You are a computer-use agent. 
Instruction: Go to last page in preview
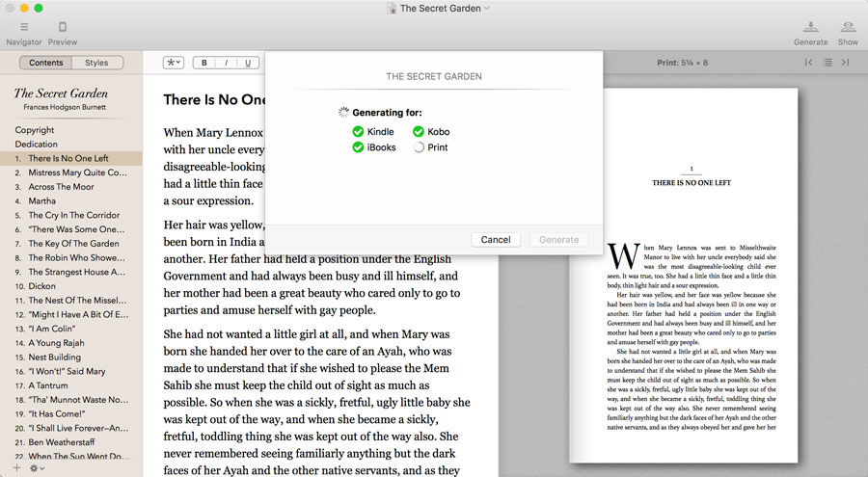[845, 63]
